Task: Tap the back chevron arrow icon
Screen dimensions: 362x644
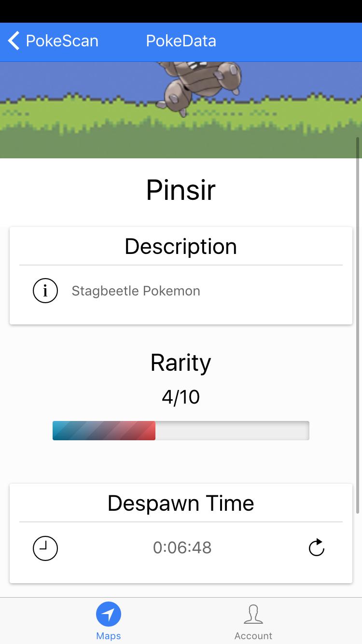Action: point(14,41)
